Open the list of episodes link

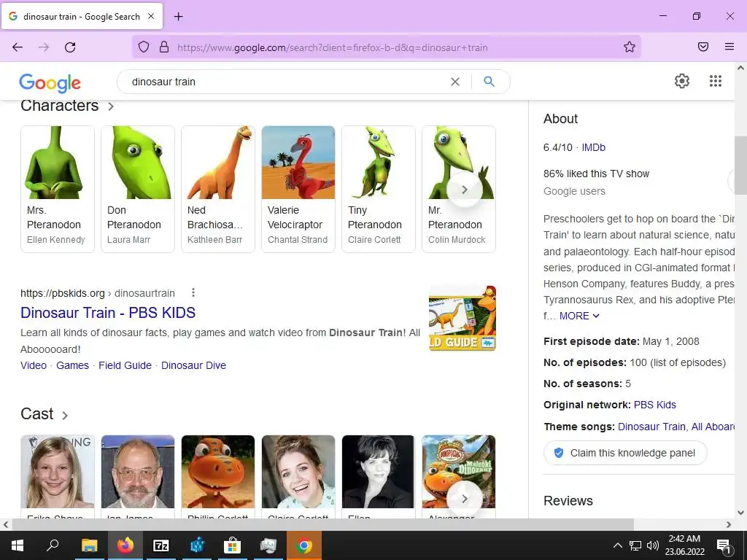(x=687, y=363)
